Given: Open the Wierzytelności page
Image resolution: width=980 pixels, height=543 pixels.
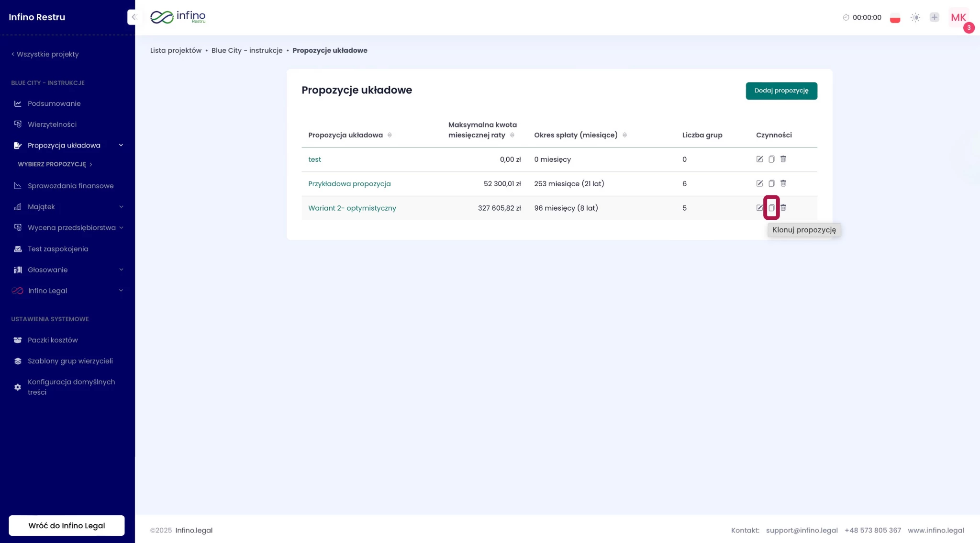Looking at the screenshot, I should [x=52, y=124].
